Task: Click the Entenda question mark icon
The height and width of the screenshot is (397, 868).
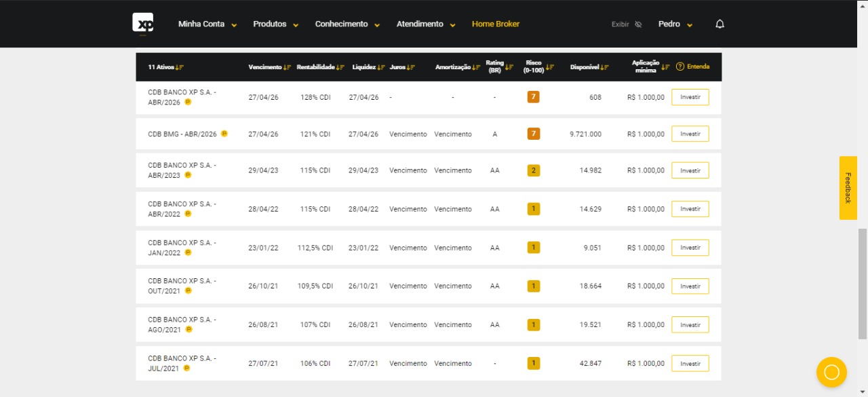Action: point(679,67)
